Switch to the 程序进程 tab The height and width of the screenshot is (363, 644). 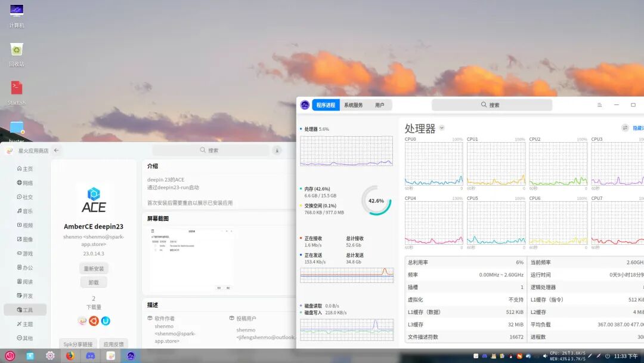coord(326,105)
